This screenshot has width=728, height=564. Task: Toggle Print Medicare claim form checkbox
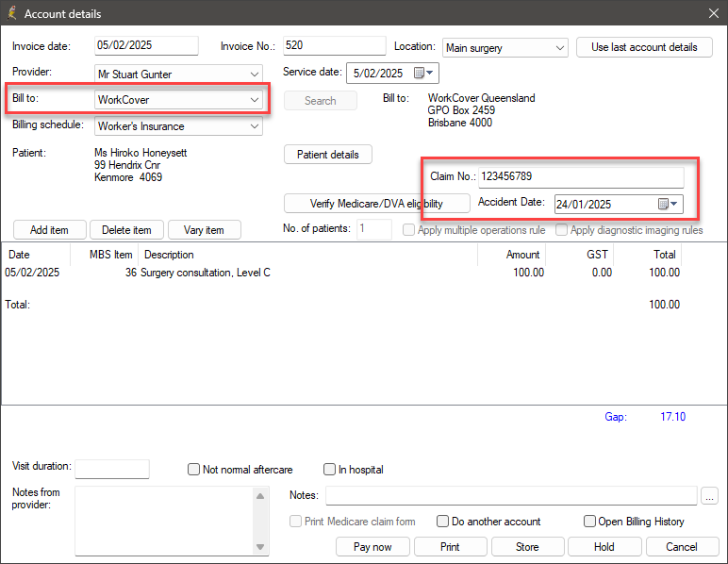pyautogui.click(x=295, y=522)
